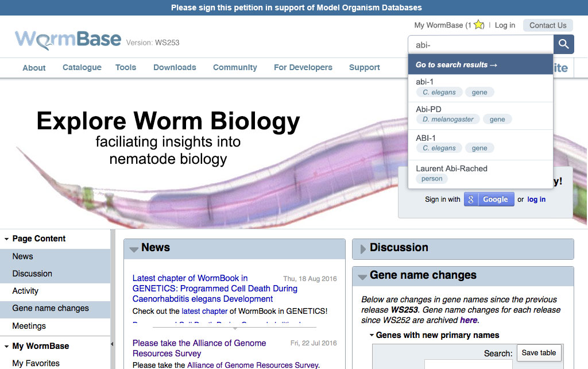Click the search field containing abi-

pyautogui.click(x=480, y=44)
